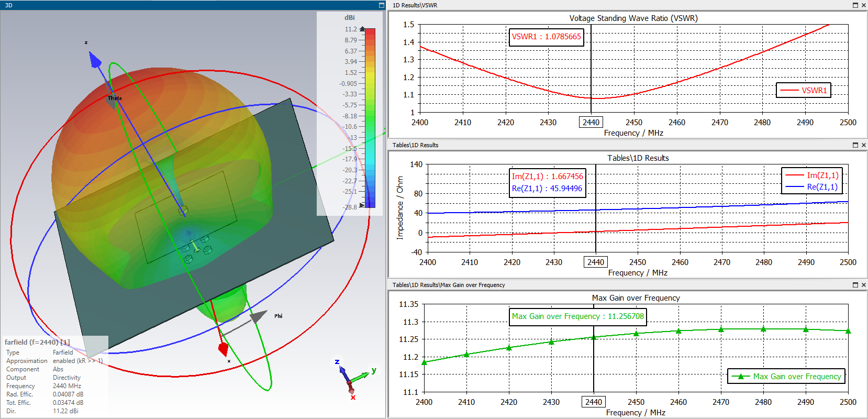Screen dimensions: 868x419
Task: Click the 2440 marker on the gain axis
Action: 594,402
